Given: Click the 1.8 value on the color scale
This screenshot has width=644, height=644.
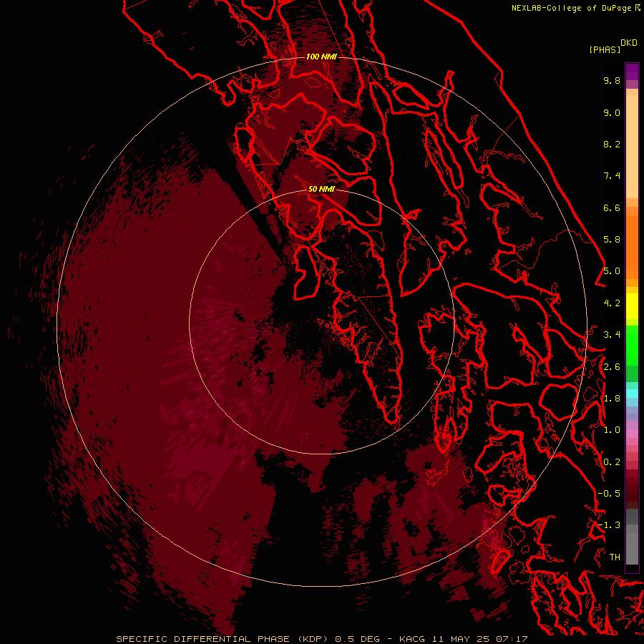Looking at the screenshot, I should (x=612, y=399).
